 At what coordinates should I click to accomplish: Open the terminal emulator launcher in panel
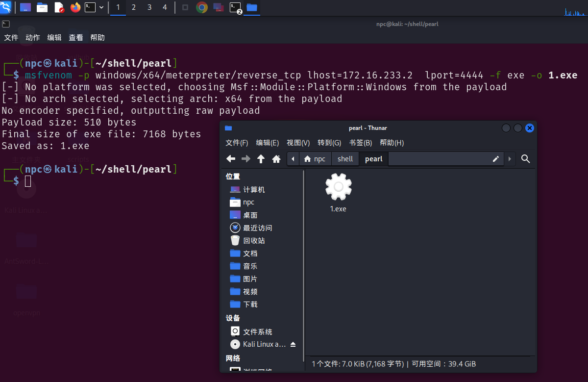[90, 7]
